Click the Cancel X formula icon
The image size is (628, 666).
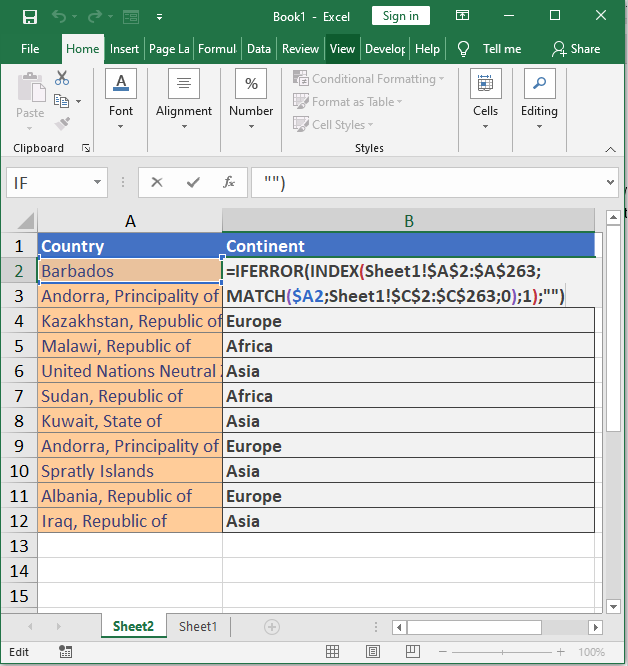point(157,182)
